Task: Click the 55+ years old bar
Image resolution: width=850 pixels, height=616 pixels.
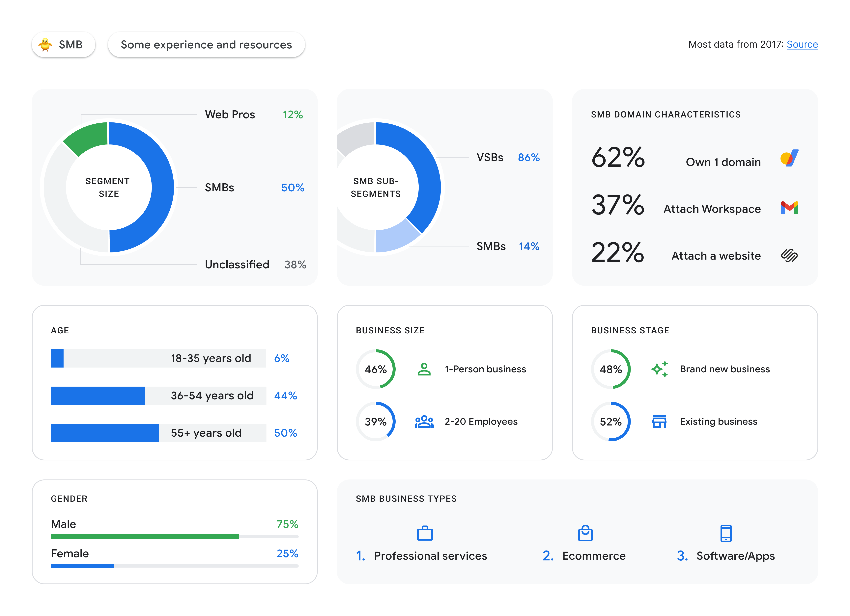Action: coord(158,433)
